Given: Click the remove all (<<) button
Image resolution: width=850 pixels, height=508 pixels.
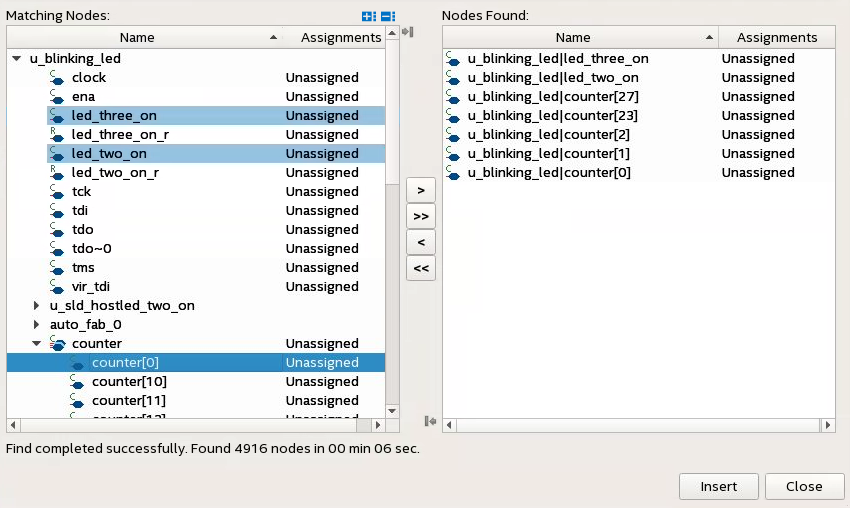Looking at the screenshot, I should pos(421,268).
